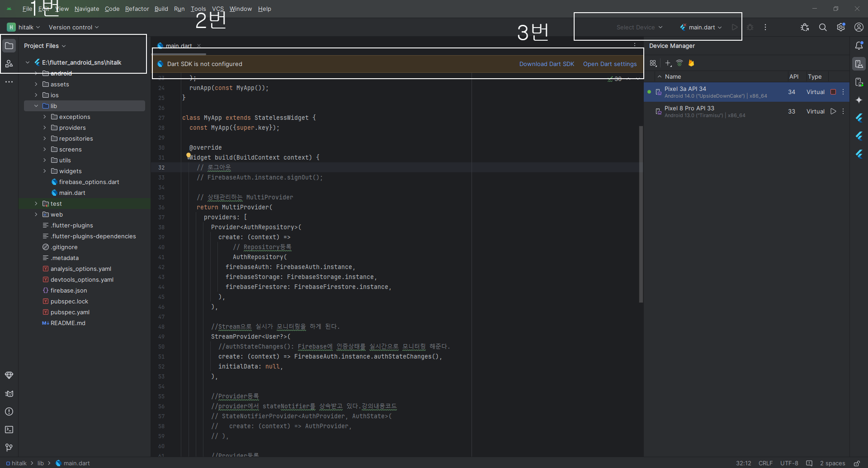The height and width of the screenshot is (468, 868).
Task: Open the Gemini sparkle icon in right sidebar
Action: pyautogui.click(x=859, y=100)
